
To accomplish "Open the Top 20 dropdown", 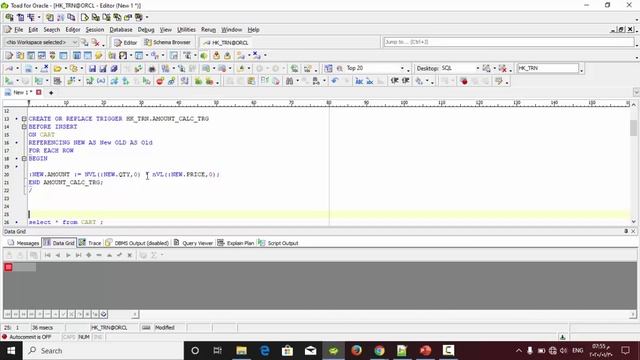I will tap(402, 69).
